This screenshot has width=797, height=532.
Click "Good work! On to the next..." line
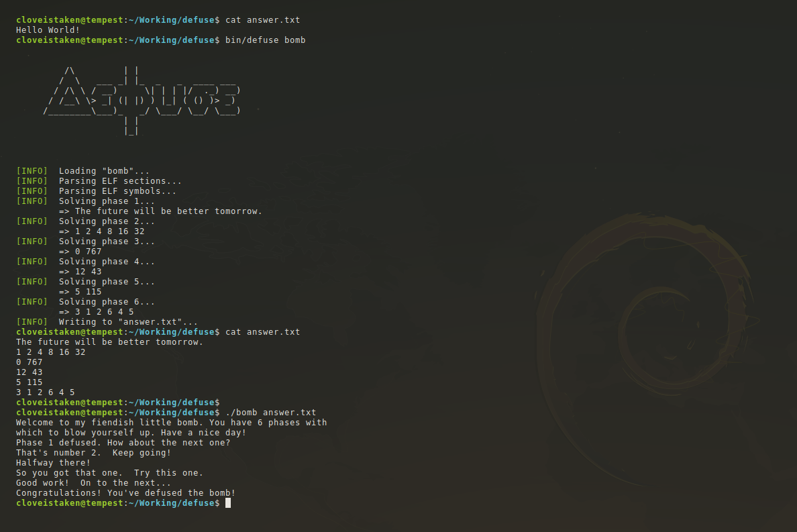coord(93,483)
